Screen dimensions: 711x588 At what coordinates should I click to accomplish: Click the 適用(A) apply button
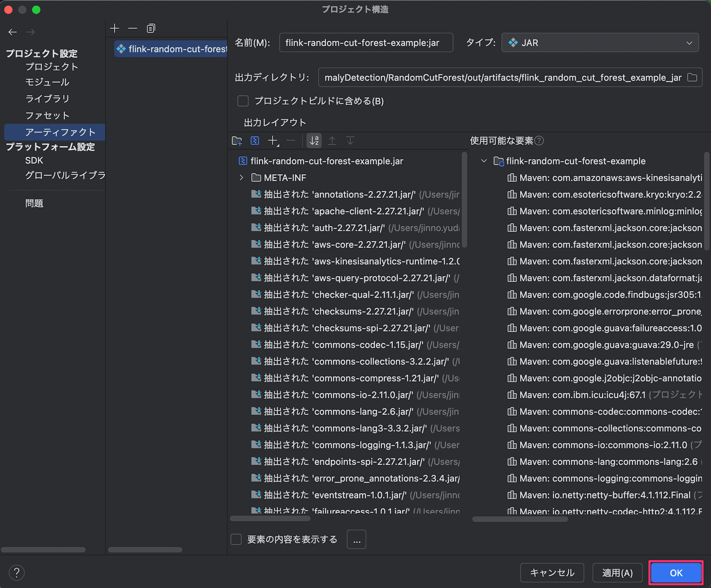click(x=617, y=573)
